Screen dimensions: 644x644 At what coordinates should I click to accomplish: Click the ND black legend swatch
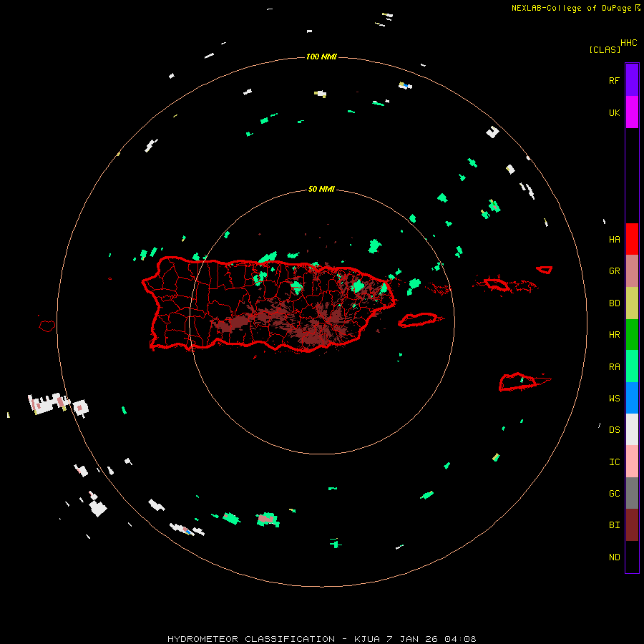tap(632, 557)
